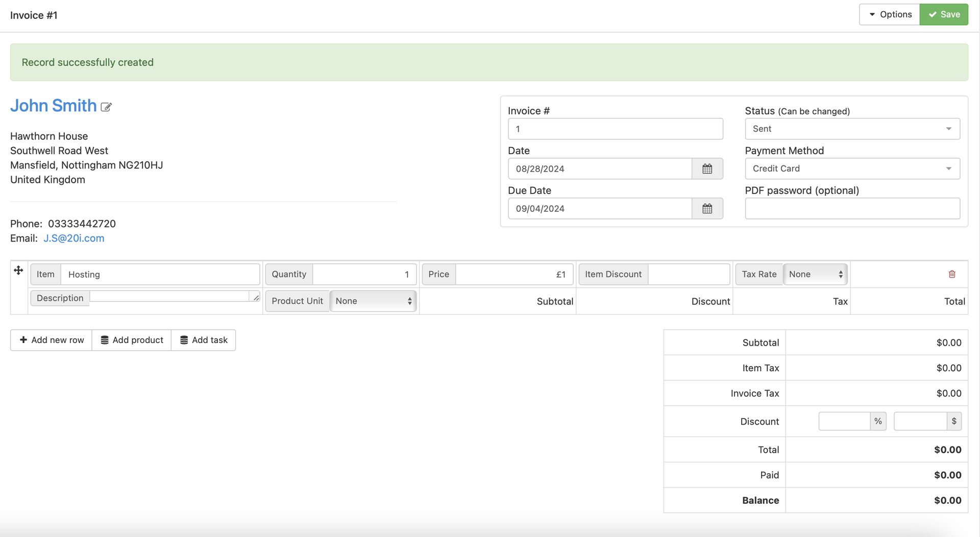
Task: Focus the Quantity input field
Action: coord(364,275)
